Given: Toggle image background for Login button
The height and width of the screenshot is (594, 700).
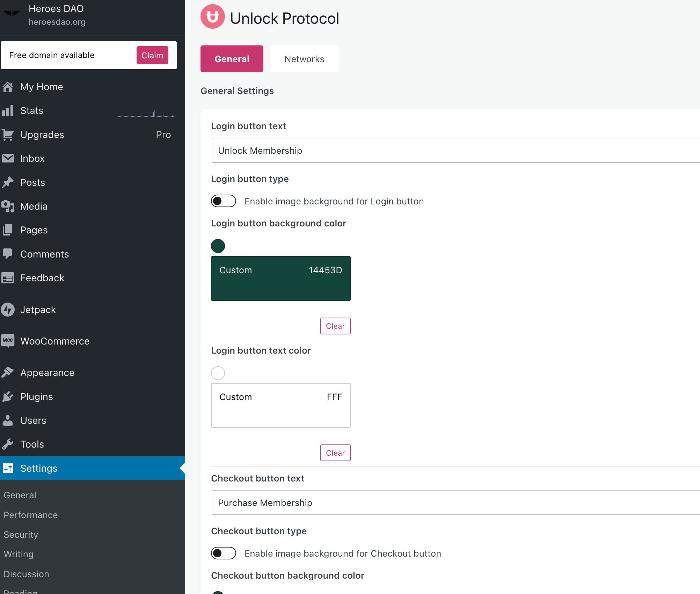Looking at the screenshot, I should tap(224, 201).
